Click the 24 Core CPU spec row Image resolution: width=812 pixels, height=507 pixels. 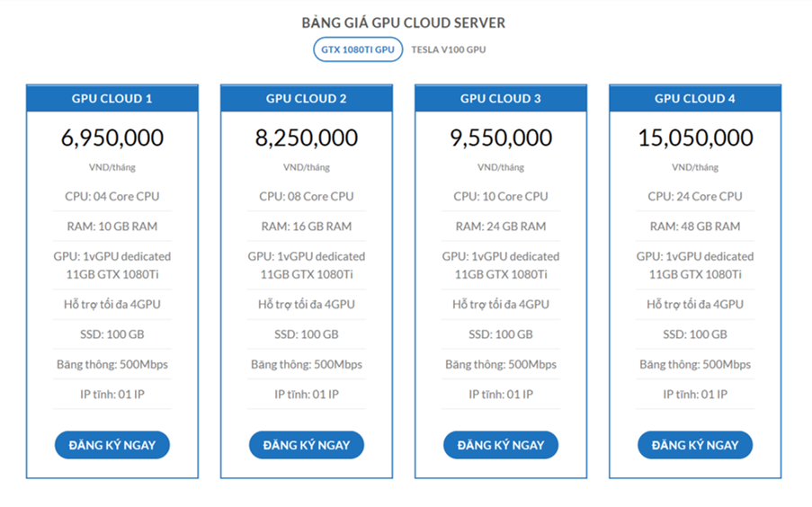694,196
